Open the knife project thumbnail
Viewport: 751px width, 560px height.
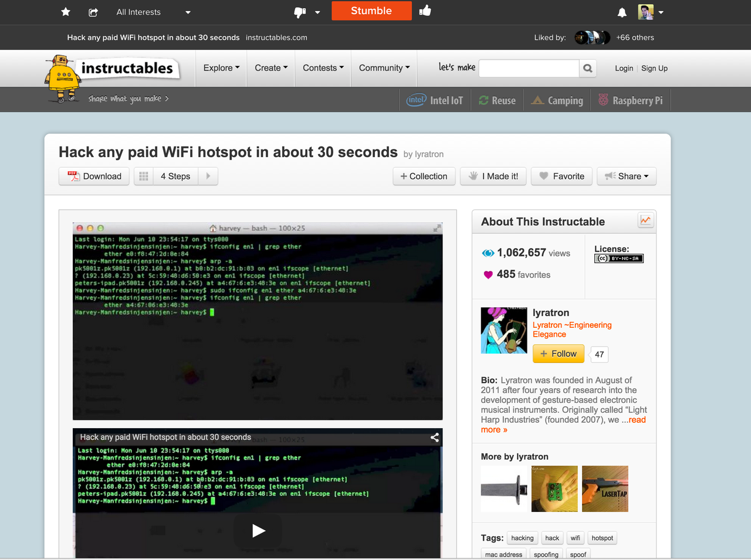pos(504,489)
